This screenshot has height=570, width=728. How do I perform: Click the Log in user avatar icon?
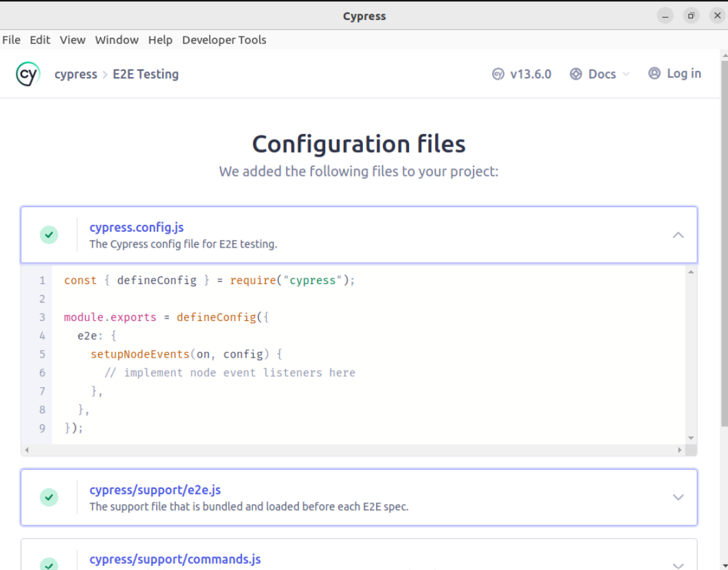coord(654,74)
